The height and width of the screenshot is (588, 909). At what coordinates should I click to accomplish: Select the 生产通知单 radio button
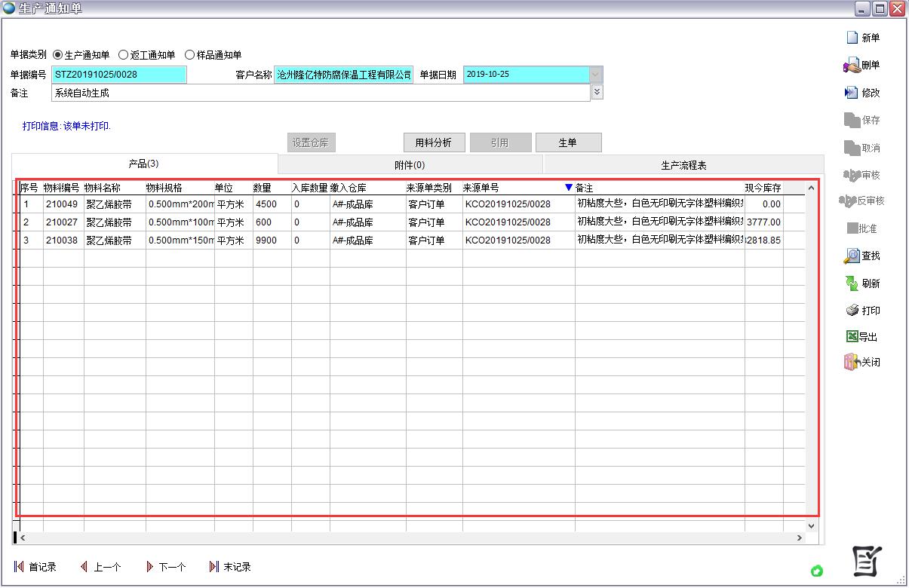(x=58, y=55)
